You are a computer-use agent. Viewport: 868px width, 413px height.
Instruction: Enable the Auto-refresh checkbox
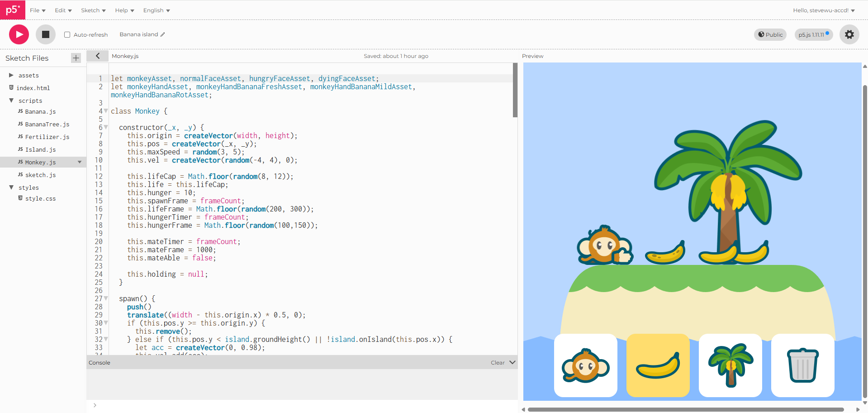pos(67,35)
